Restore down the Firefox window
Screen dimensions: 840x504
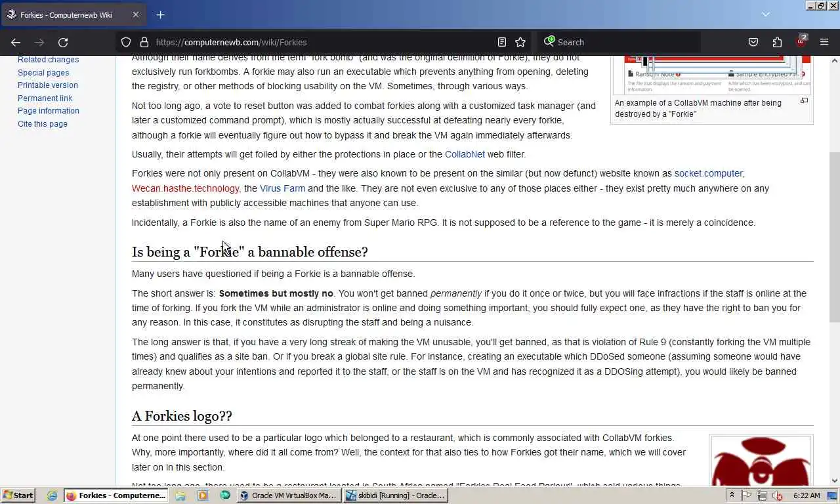(820, 5)
